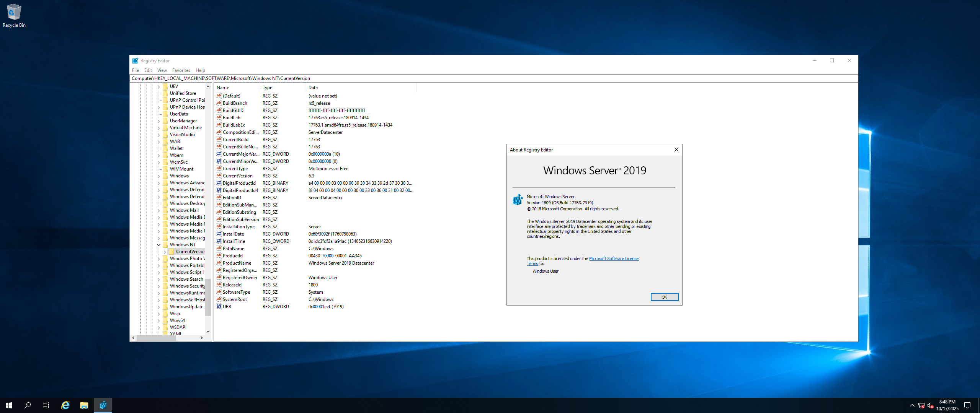Open the notification center icon
The image size is (980, 413).
tap(967, 405)
